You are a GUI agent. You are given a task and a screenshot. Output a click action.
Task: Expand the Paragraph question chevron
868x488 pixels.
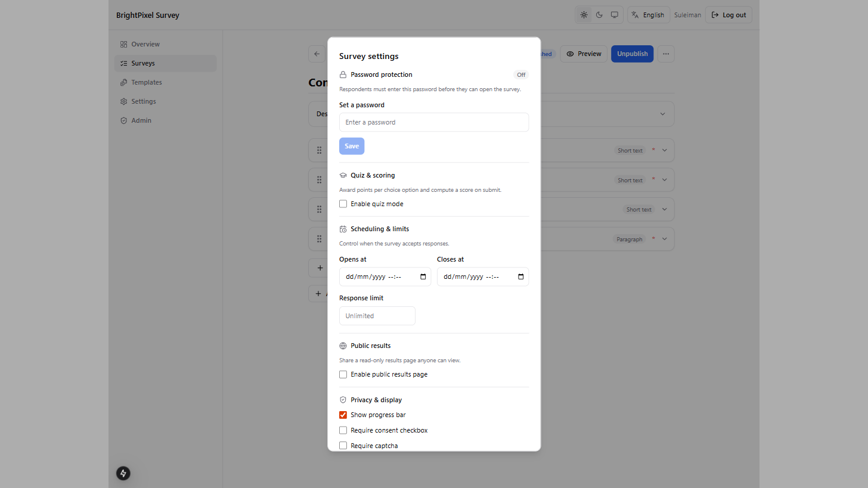[x=665, y=239]
